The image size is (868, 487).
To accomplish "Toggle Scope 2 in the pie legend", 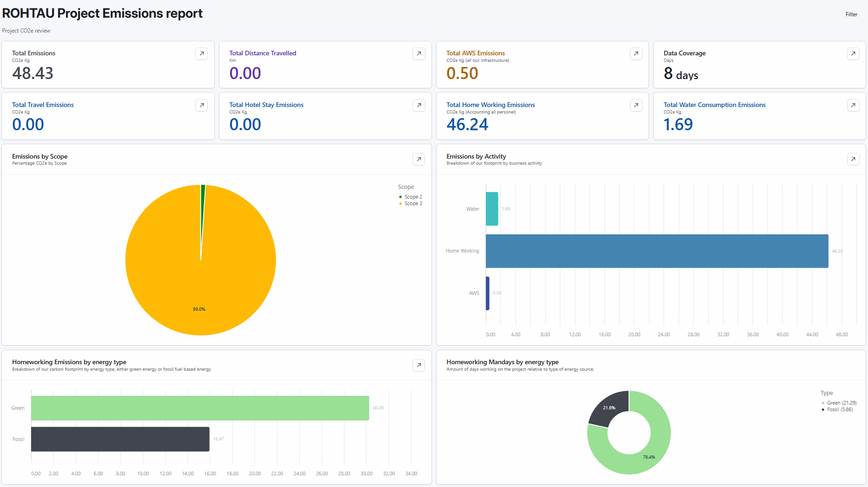I will pos(411,197).
